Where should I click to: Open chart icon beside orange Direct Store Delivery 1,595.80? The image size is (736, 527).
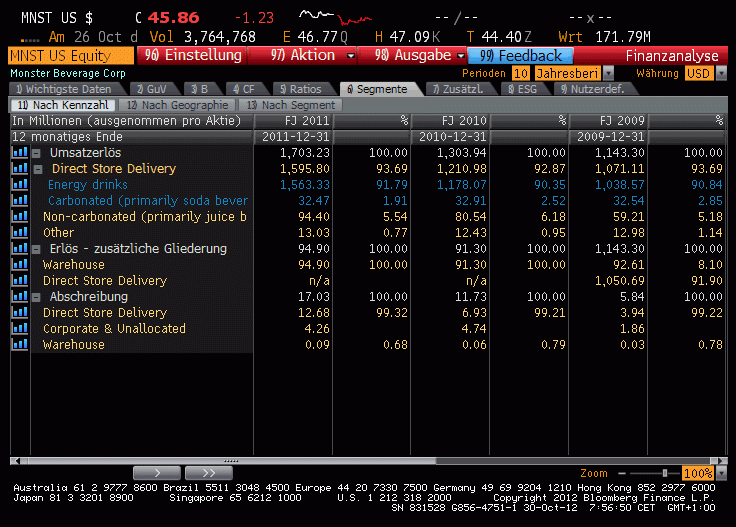click(x=20, y=168)
